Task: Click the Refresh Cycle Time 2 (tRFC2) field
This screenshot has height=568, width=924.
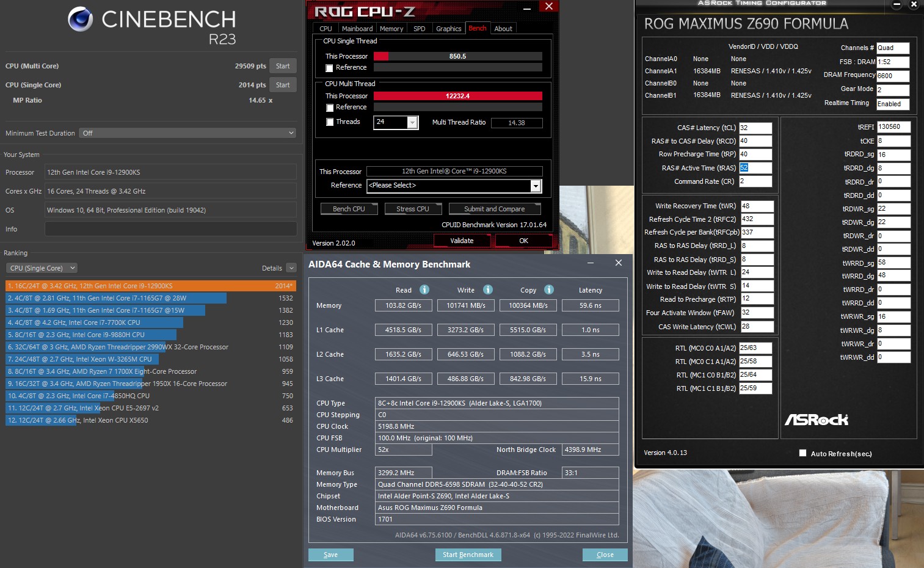Action: click(757, 219)
